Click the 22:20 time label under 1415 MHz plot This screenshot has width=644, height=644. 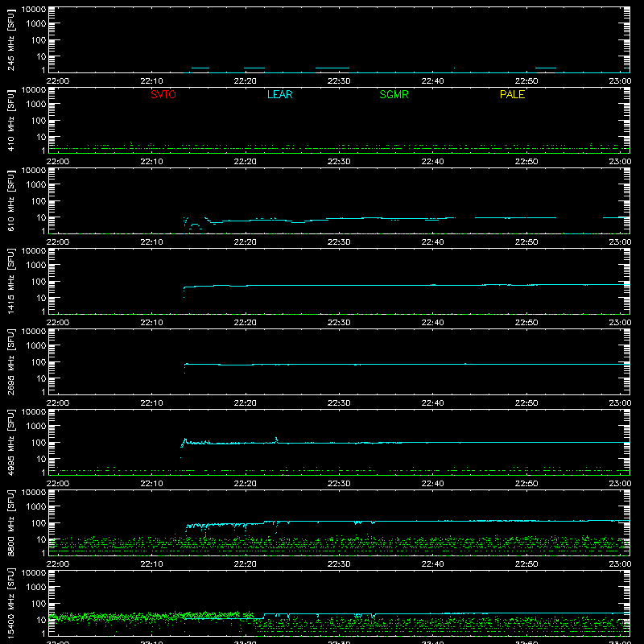coord(246,323)
